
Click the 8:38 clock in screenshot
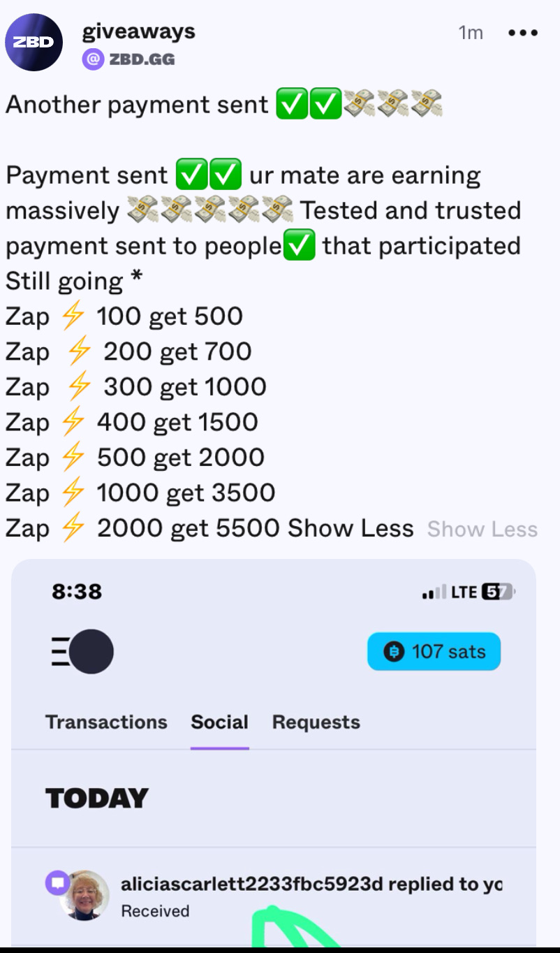(77, 592)
